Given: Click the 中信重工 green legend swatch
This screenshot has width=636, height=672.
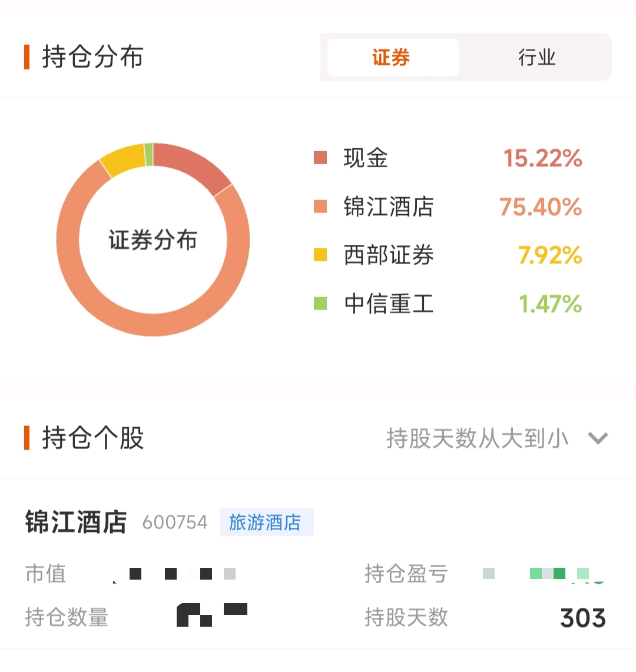Looking at the screenshot, I should [x=320, y=304].
